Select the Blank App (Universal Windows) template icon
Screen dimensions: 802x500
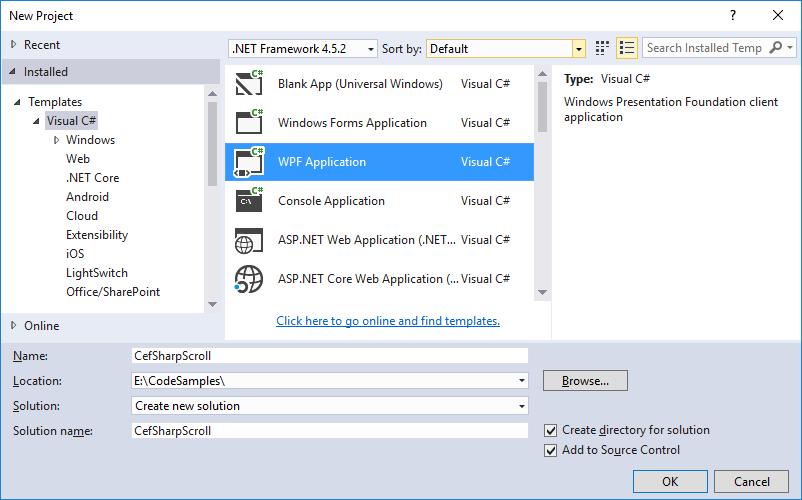pos(249,83)
